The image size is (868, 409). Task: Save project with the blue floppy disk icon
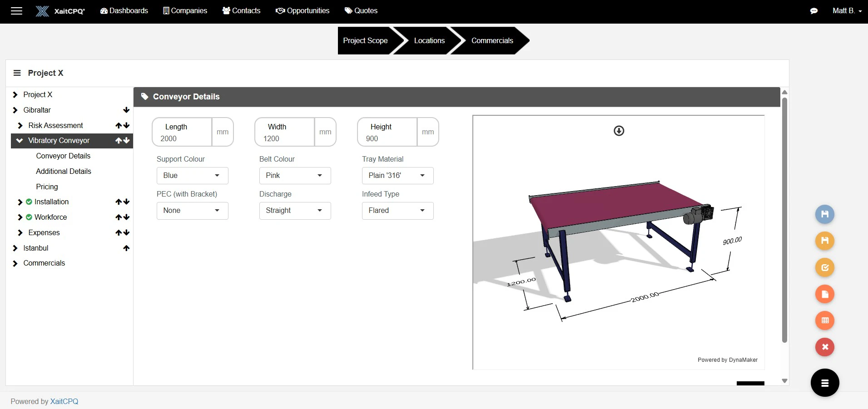pyautogui.click(x=825, y=214)
